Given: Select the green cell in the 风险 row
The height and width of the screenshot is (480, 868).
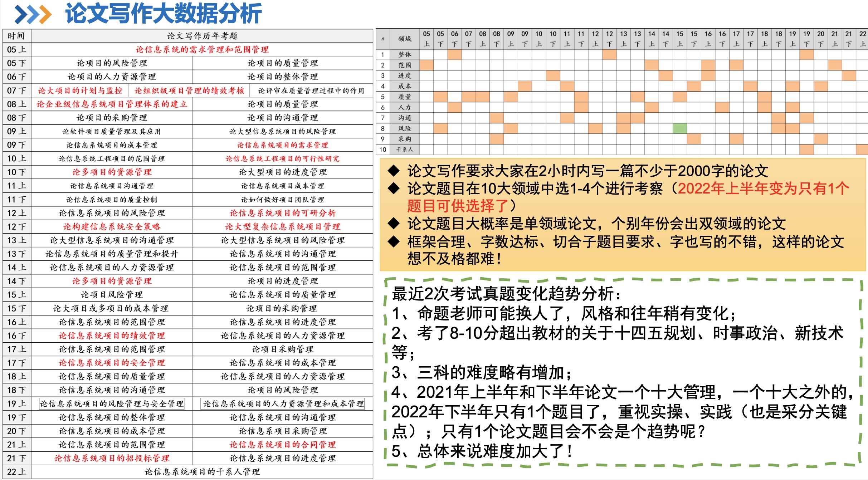Looking at the screenshot, I should tap(679, 128).
